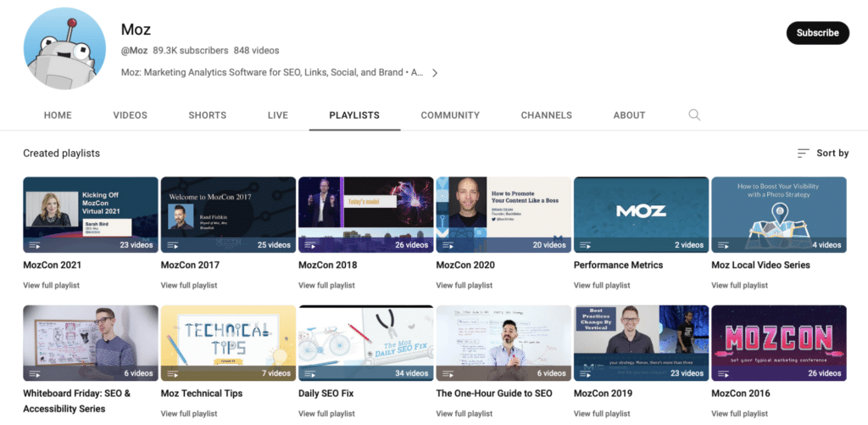Click the Whiteboard Friday: SEO & Accessibility Series title
Screen dimensions: 868x425
(77, 401)
